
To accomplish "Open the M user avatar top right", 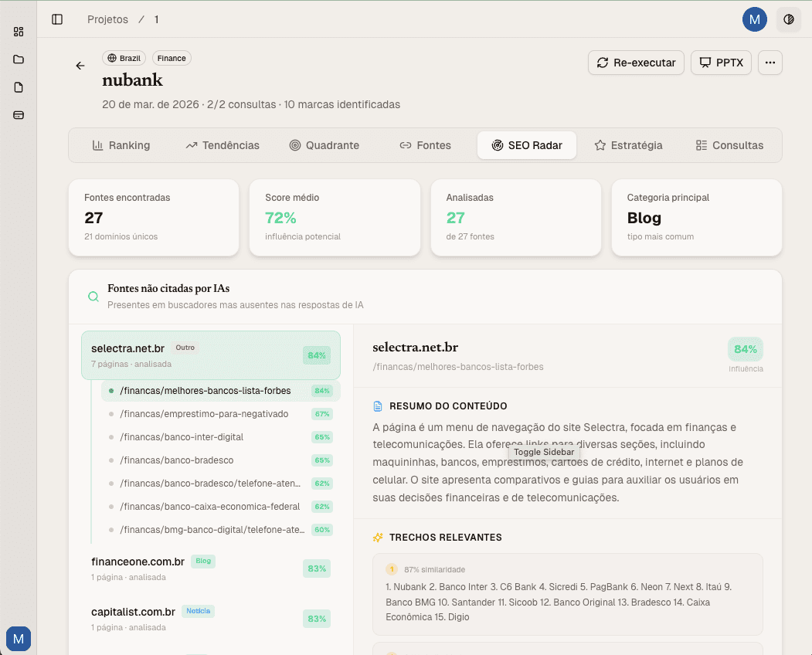I will coord(755,19).
